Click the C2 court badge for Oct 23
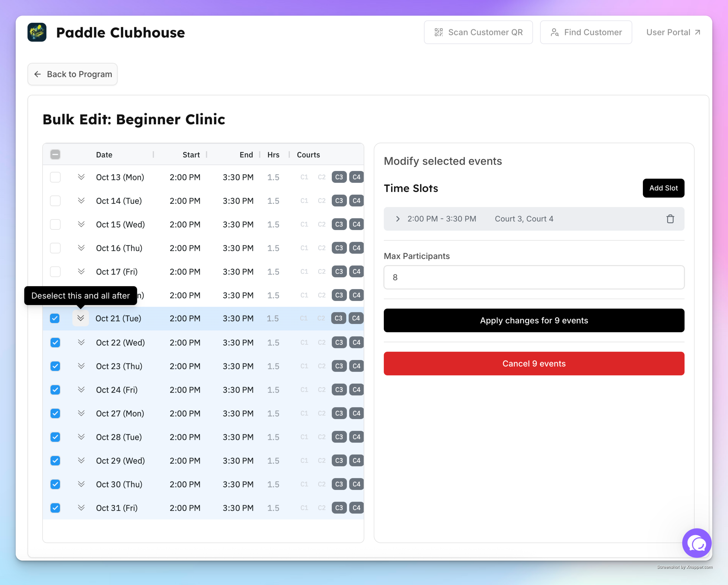 tap(322, 366)
